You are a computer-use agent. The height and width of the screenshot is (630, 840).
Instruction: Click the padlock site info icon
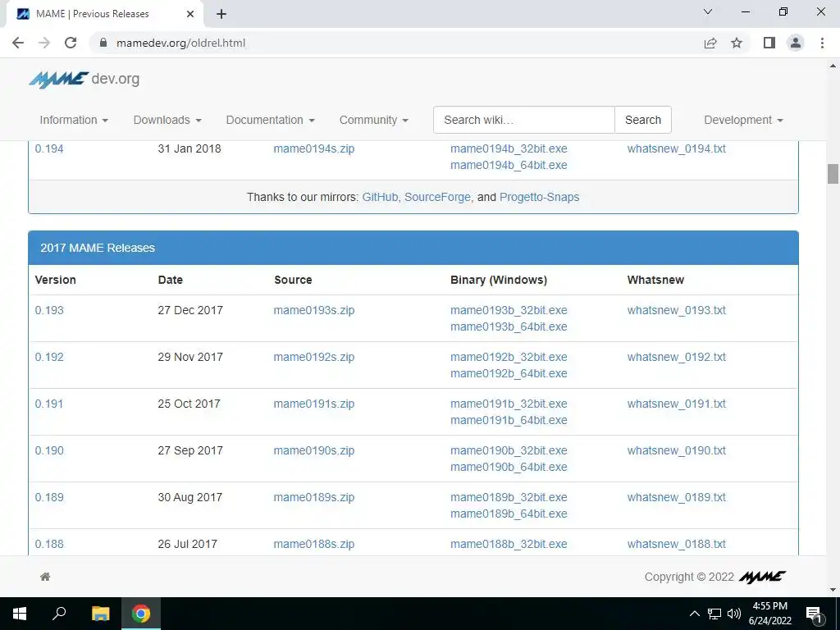pyautogui.click(x=103, y=43)
